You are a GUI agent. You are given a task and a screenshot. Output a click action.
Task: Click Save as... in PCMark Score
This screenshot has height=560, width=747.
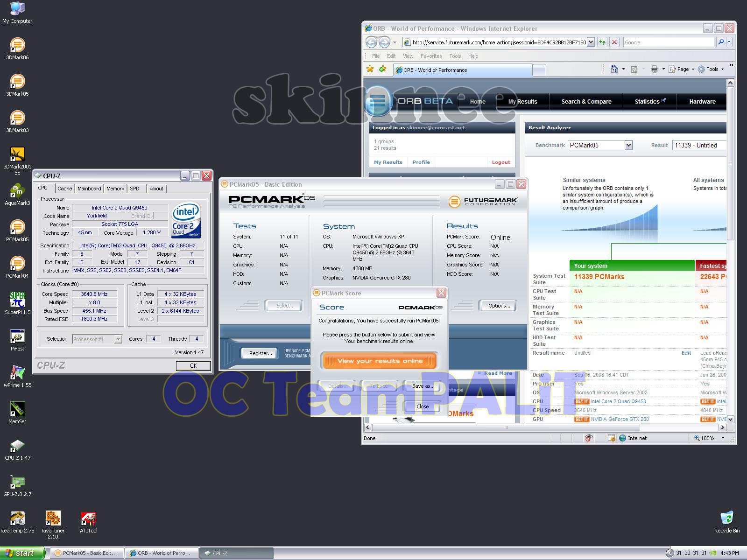click(423, 386)
